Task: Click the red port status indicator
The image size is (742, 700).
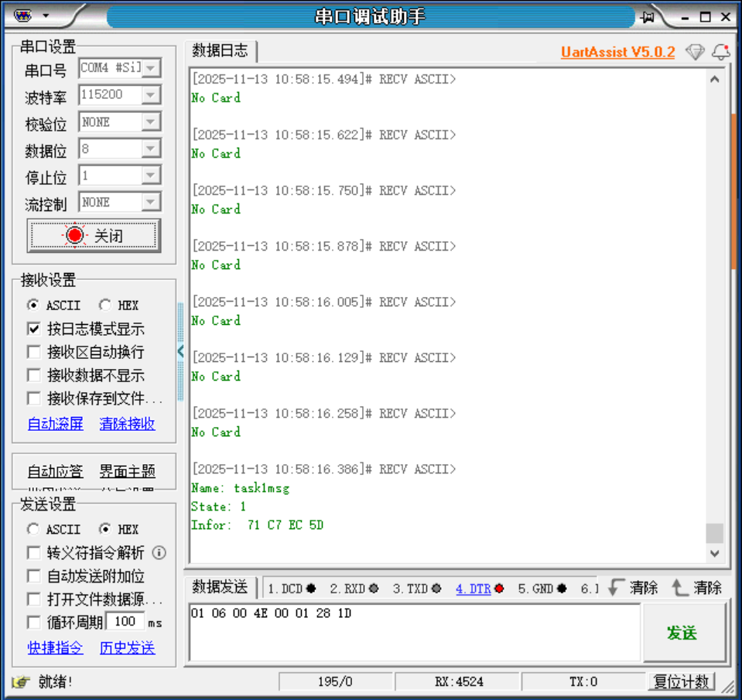Action: click(x=74, y=235)
